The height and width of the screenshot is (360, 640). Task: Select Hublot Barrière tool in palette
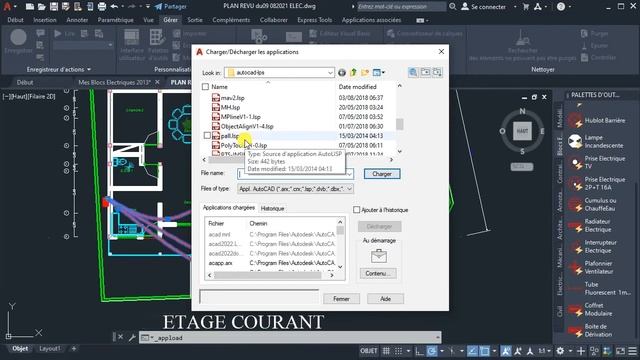click(x=597, y=121)
